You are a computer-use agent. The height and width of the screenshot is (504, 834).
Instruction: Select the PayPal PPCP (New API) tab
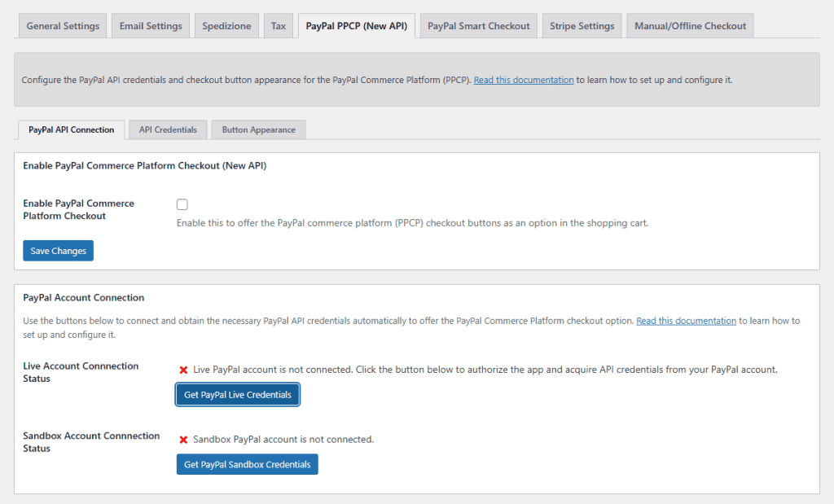356,25
